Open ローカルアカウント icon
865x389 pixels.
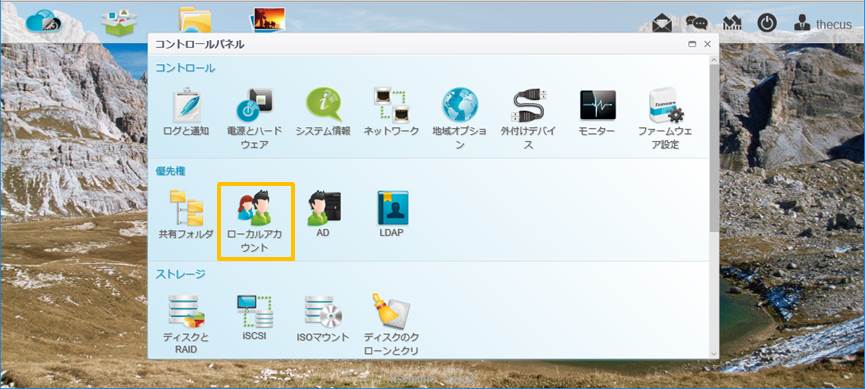[254, 207]
